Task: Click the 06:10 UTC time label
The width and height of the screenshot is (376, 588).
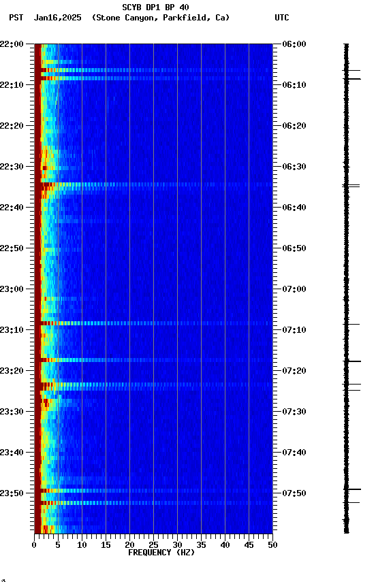Action: (294, 85)
